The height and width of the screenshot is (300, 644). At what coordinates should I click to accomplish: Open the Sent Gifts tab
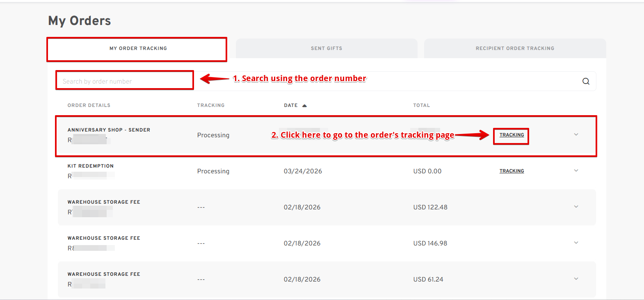(x=327, y=48)
